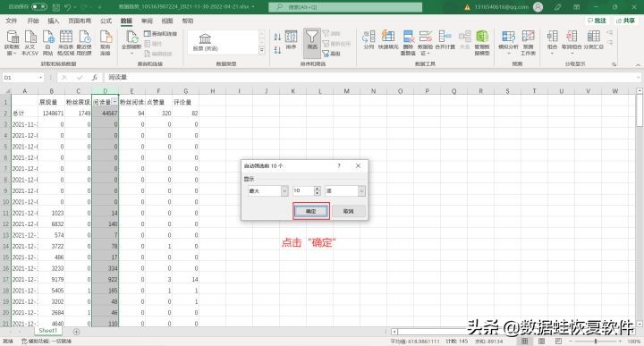Click the 从文本/CSV import icon
644x346 pixels.
click(x=30, y=42)
